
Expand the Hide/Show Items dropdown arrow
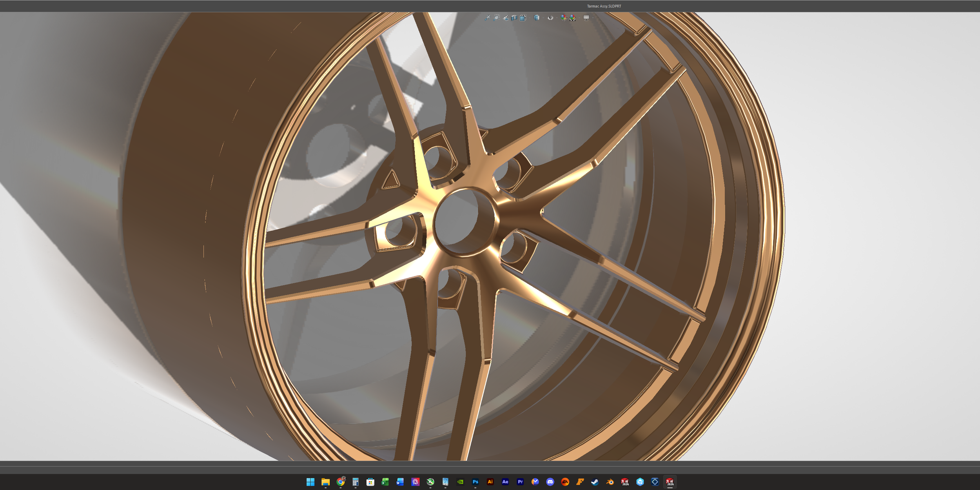pyautogui.click(x=556, y=18)
